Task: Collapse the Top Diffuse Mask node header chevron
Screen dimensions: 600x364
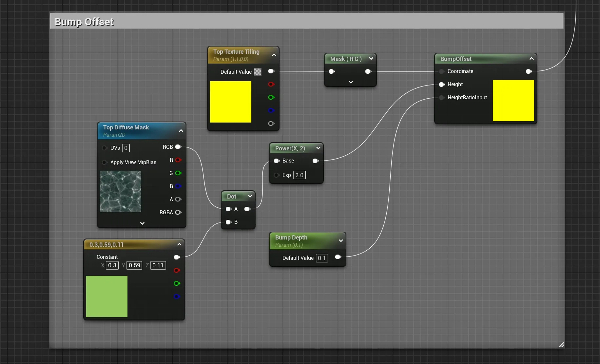Action: tap(181, 131)
